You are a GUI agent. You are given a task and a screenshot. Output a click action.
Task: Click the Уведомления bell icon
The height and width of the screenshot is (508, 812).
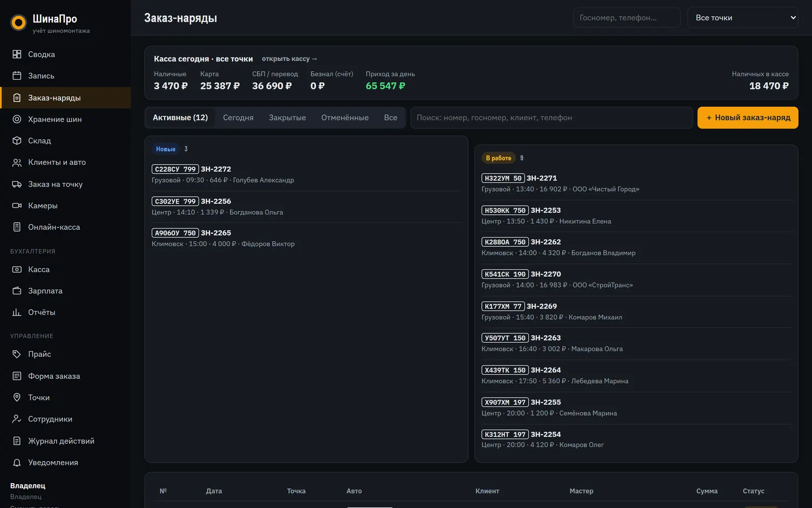(17, 463)
